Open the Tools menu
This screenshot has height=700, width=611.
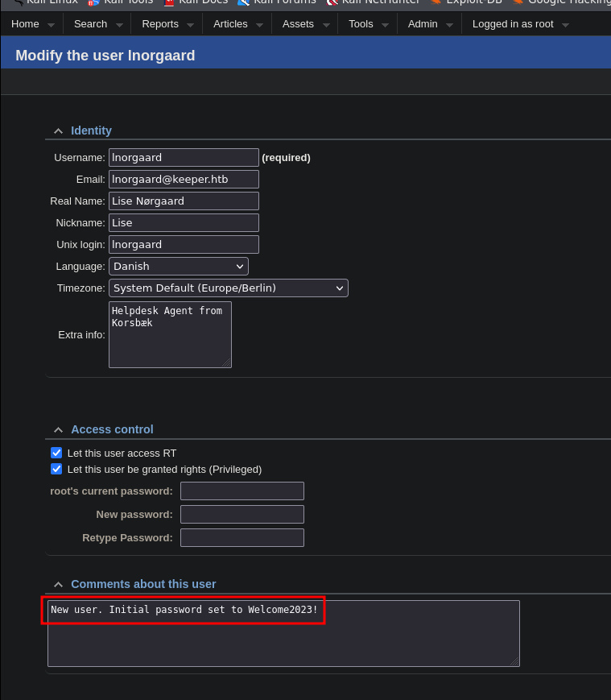coord(361,24)
